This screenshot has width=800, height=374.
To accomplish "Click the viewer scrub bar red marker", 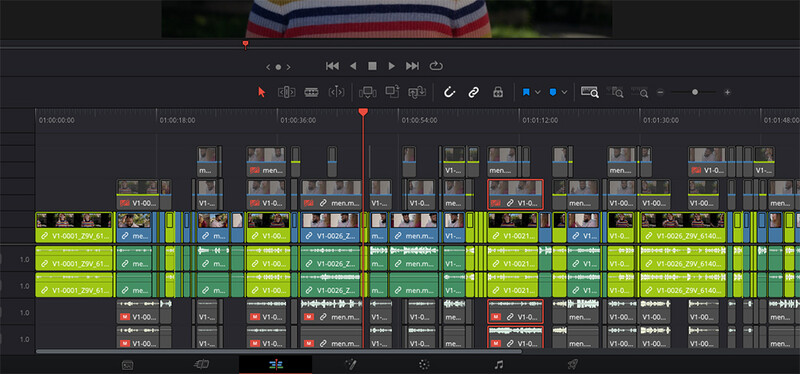I will [245, 45].
